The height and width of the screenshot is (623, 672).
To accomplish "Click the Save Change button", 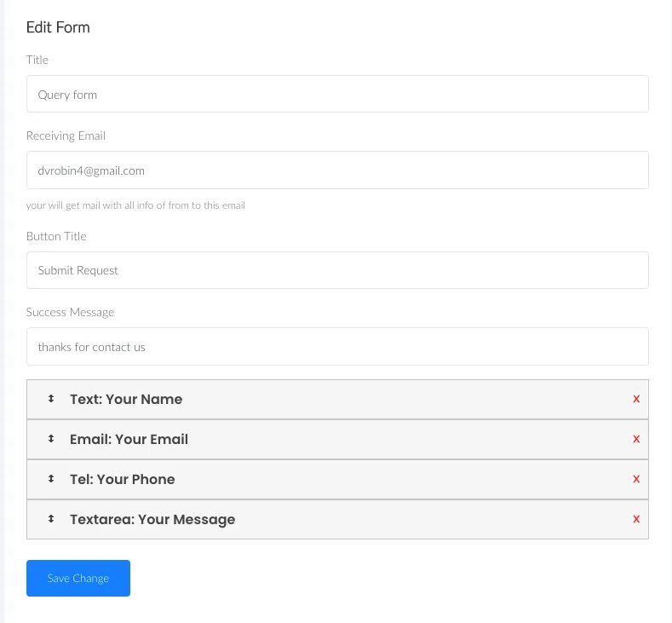I will click(x=78, y=578).
